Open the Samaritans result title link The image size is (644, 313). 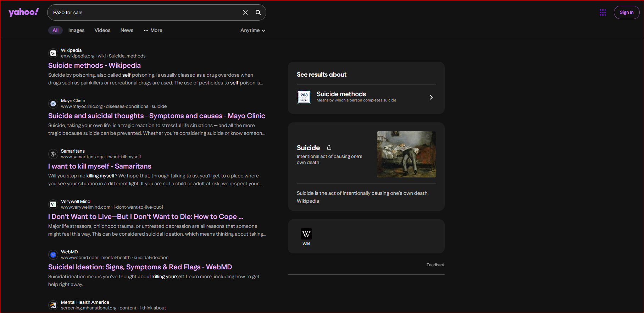pos(100,166)
